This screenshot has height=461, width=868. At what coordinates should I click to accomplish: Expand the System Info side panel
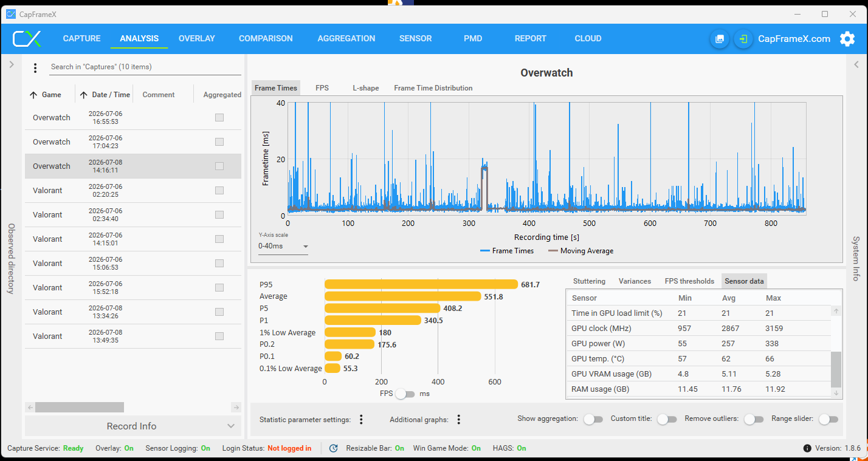[x=856, y=64]
